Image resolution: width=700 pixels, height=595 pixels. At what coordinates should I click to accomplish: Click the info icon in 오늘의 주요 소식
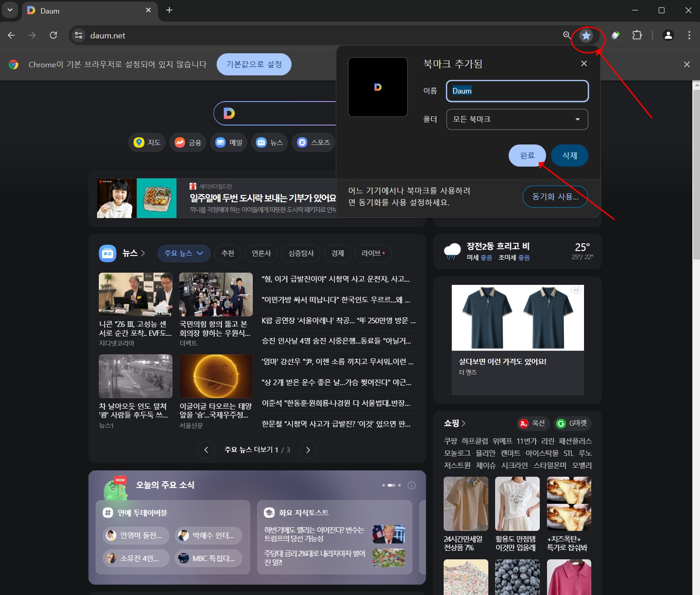[412, 485]
